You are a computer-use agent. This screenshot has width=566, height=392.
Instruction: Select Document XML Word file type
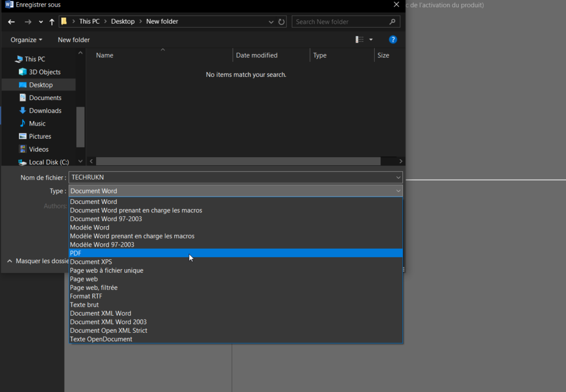tap(235, 313)
